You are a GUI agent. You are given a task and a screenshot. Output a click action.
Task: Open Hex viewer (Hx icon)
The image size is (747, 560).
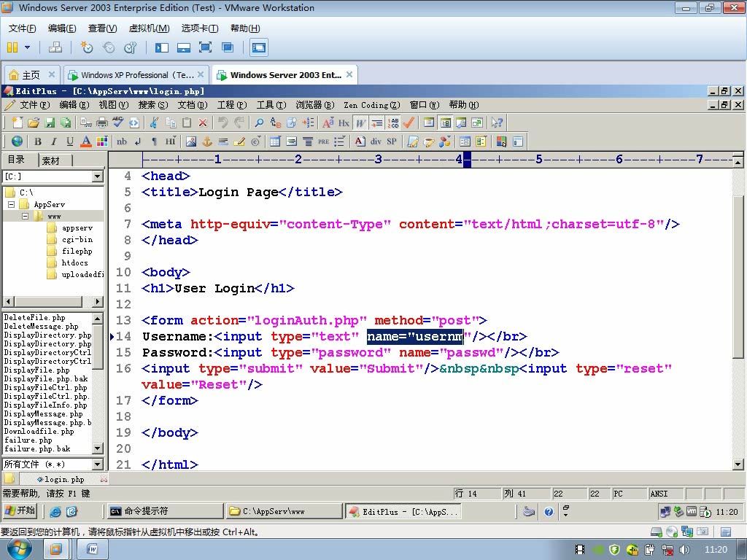tap(344, 122)
